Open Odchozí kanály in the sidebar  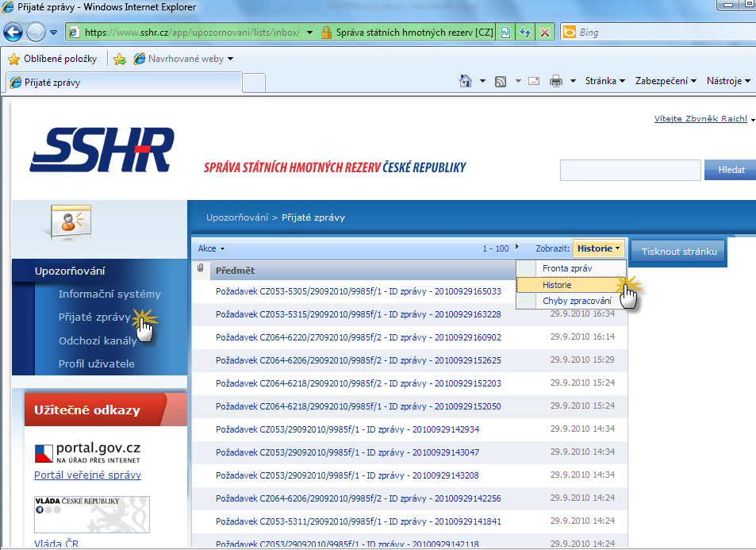click(98, 341)
